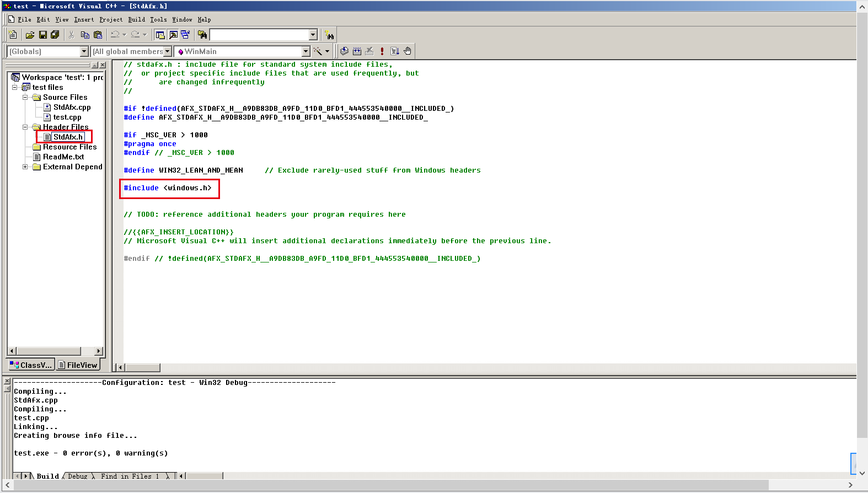Click the Find in Files icon
The height and width of the screenshot is (493, 868).
click(202, 35)
